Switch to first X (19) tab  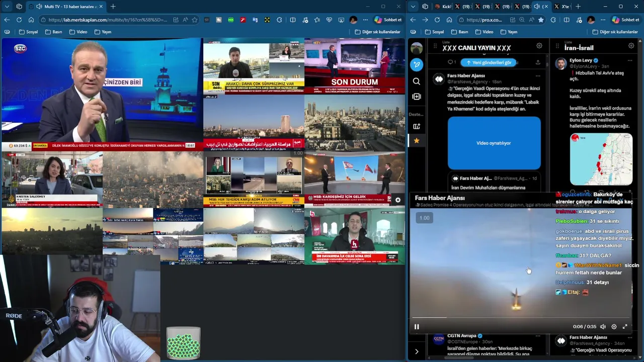click(x=462, y=7)
